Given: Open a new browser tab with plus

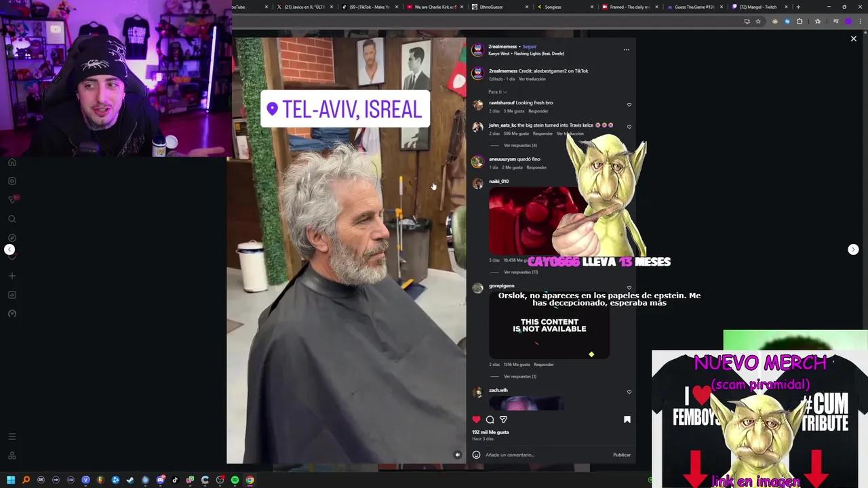Looking at the screenshot, I should (798, 7).
